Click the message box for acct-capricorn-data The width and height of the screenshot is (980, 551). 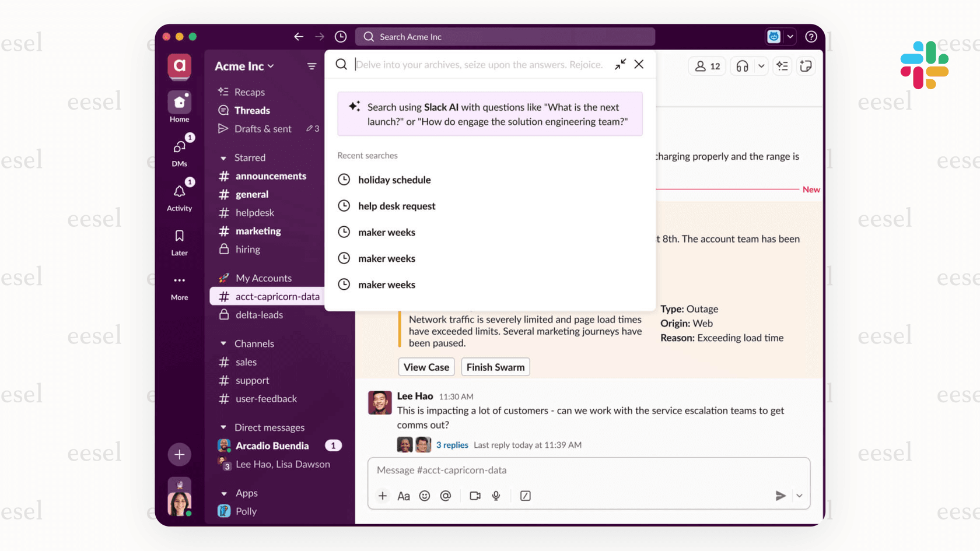(x=589, y=470)
